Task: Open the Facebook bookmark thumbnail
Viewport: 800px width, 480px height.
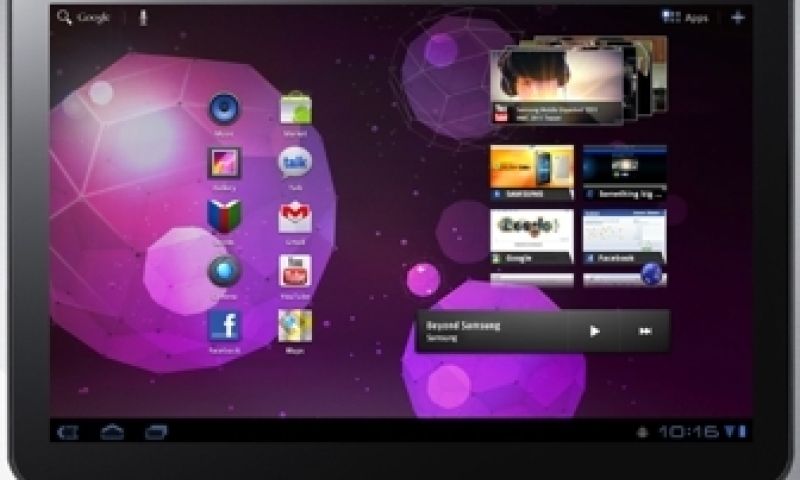Action: coord(624,237)
